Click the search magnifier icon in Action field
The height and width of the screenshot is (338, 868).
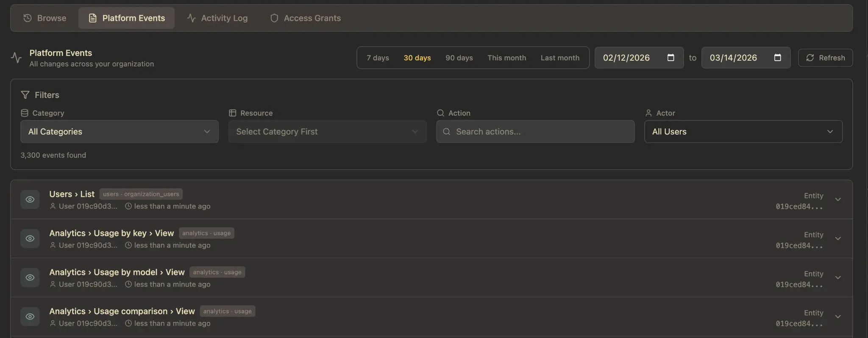446,131
